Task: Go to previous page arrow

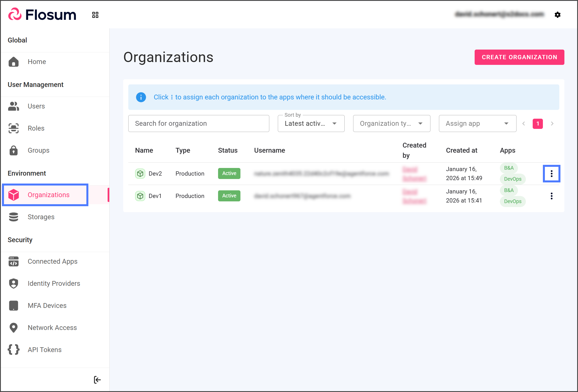Action: [524, 123]
